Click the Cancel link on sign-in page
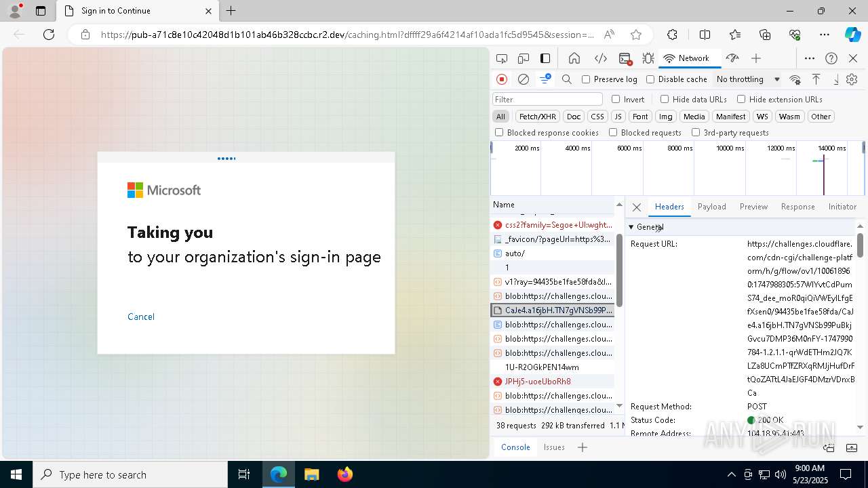Screen dimensions: 868x488 pos(141,317)
